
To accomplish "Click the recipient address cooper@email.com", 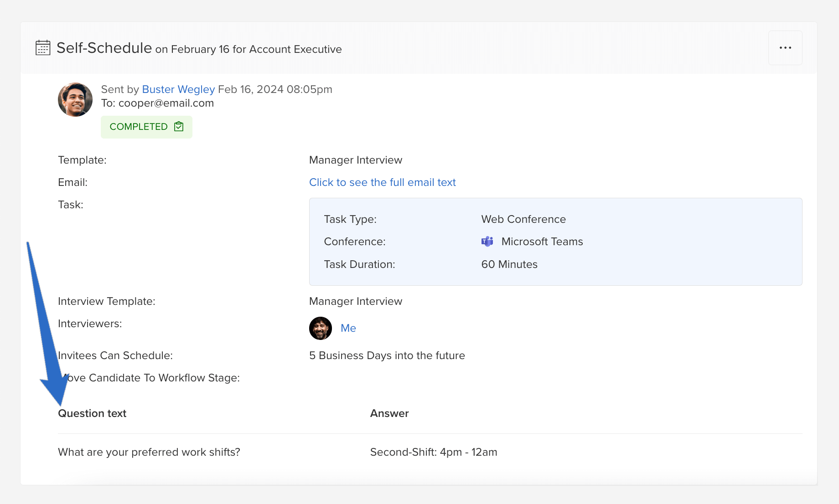I will [x=166, y=103].
